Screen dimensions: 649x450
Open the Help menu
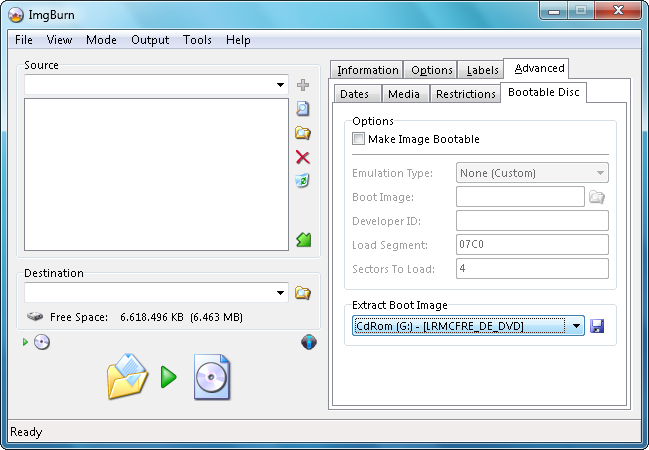click(x=238, y=40)
